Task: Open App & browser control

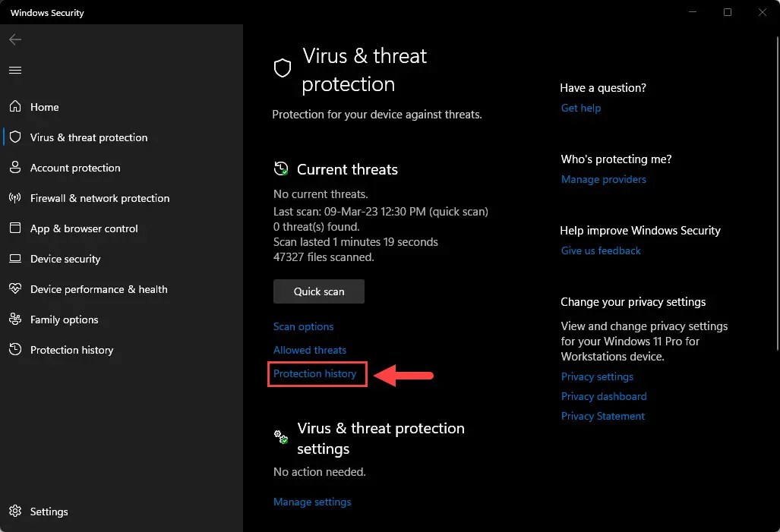Action: point(84,228)
